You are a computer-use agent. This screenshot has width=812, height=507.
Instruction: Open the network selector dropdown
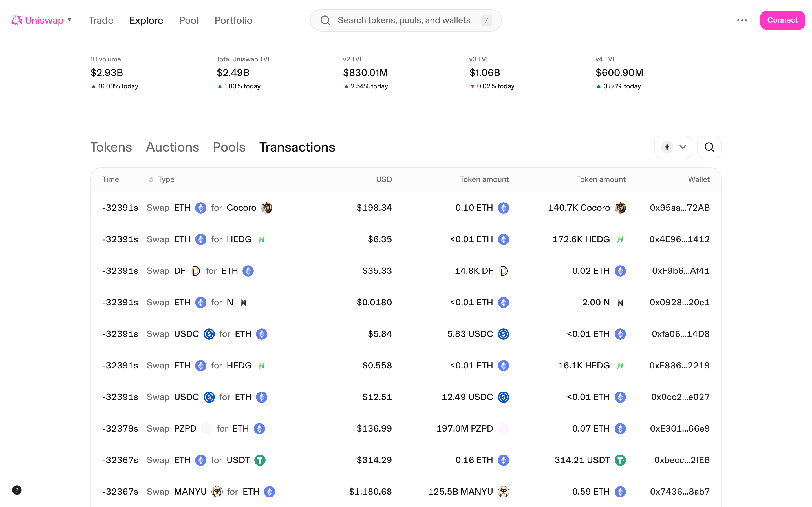(x=673, y=147)
